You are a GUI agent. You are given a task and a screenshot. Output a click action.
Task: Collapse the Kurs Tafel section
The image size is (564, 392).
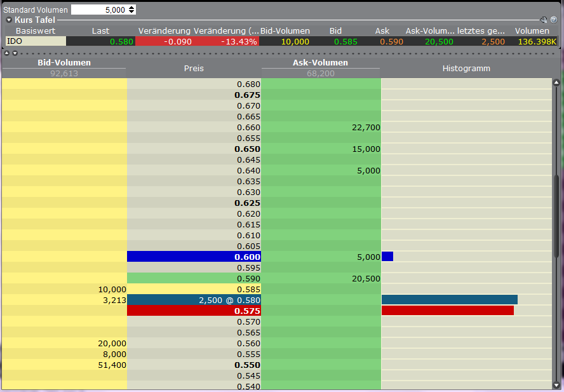click(x=9, y=20)
